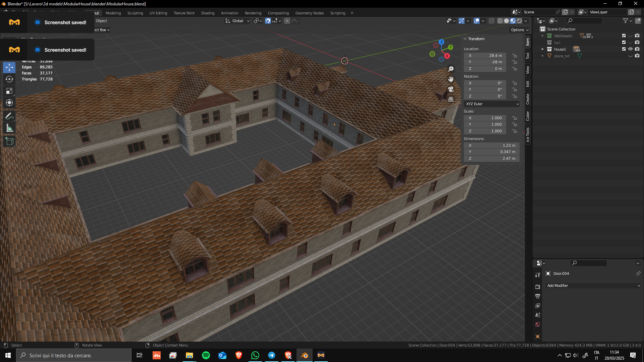Open the pivot point dropdown

coord(258,21)
